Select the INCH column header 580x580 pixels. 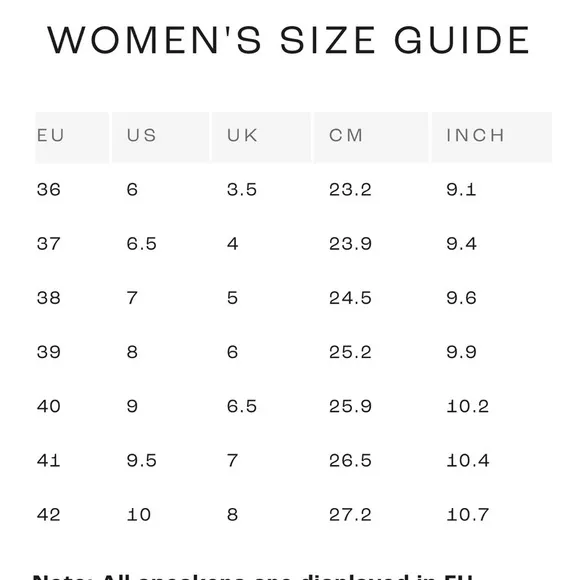pyautogui.click(x=492, y=137)
